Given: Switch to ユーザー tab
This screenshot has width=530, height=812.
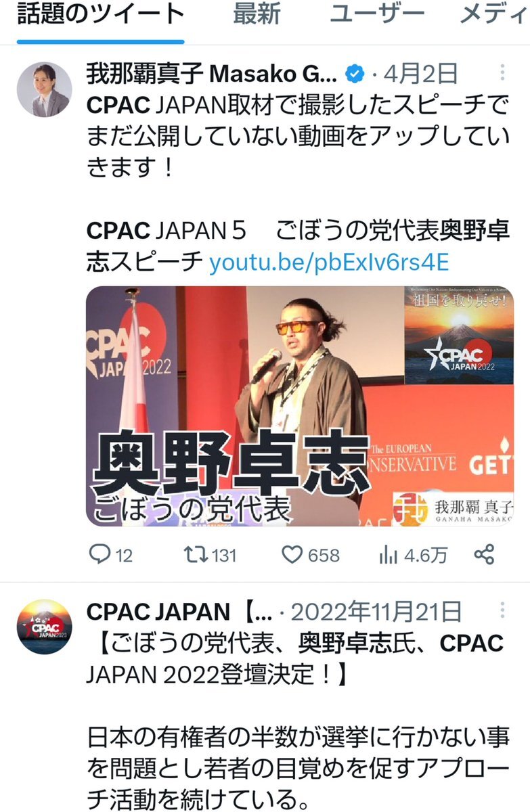Looking at the screenshot, I should pos(377,15).
